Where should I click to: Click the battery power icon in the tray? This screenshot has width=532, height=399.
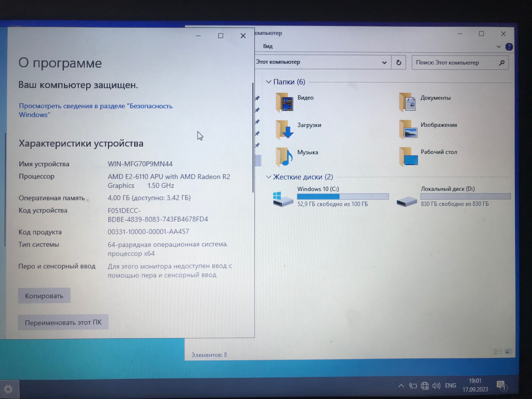413,386
